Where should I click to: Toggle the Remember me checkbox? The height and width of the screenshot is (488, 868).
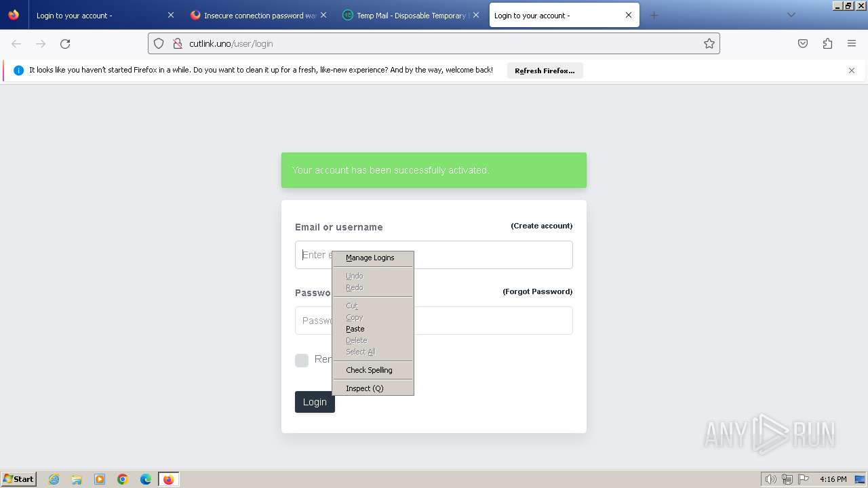(302, 361)
